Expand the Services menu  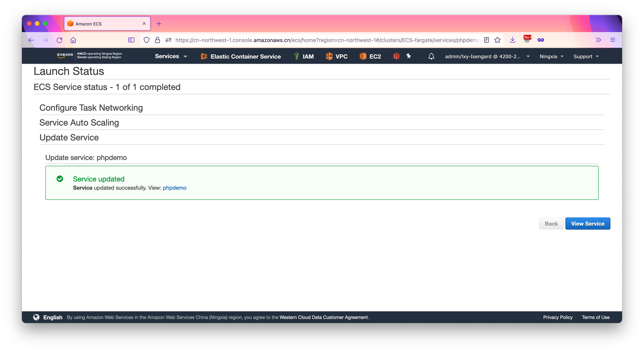pos(171,56)
